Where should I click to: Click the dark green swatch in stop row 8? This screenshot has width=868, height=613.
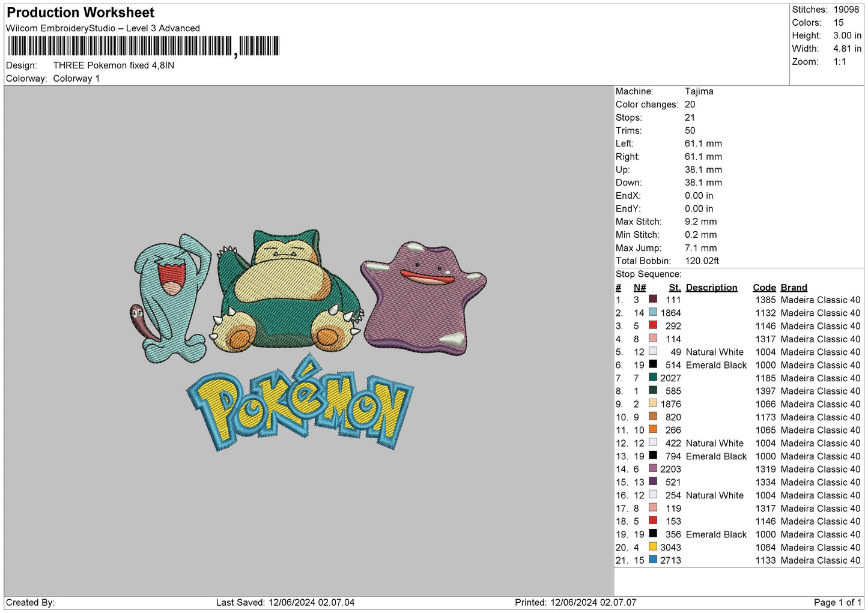(x=653, y=390)
